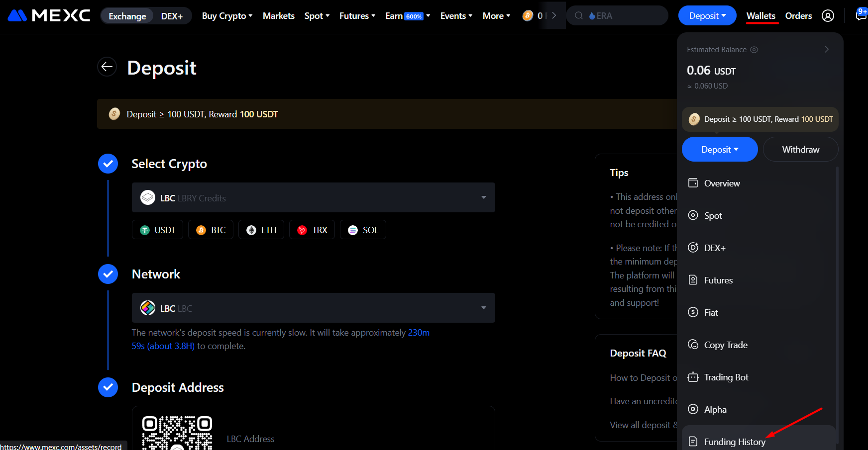Open View all deposit link
Image resolution: width=868 pixels, height=450 pixels.
tap(644, 425)
